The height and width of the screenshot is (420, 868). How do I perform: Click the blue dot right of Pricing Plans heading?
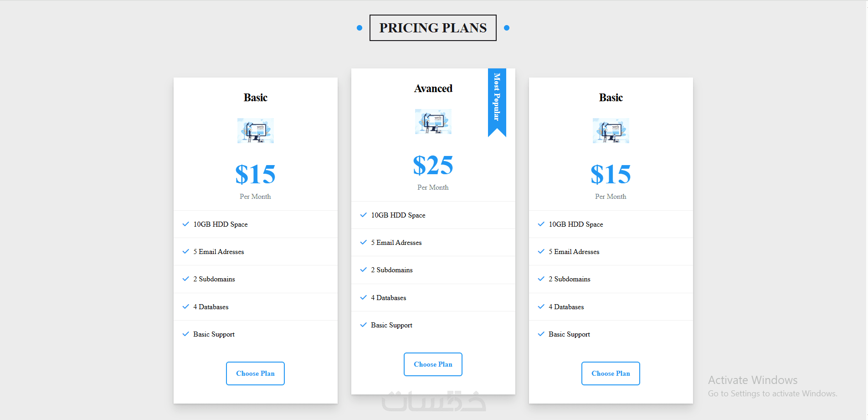507,28
